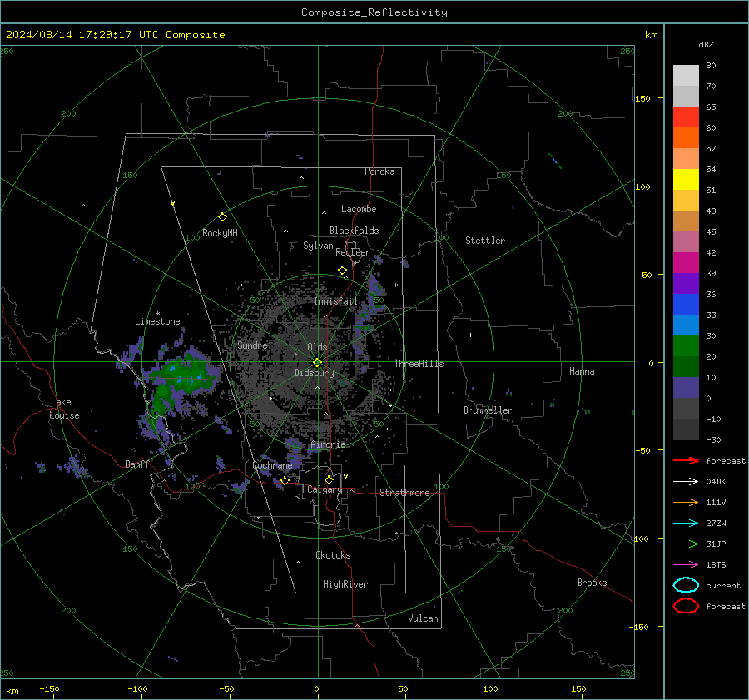Click the yellow diamond marker below RedDeer
The image size is (749, 700).
343,271
